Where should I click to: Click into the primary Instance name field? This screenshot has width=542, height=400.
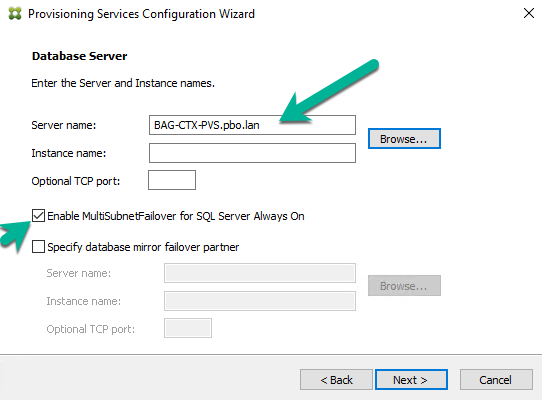[252, 153]
